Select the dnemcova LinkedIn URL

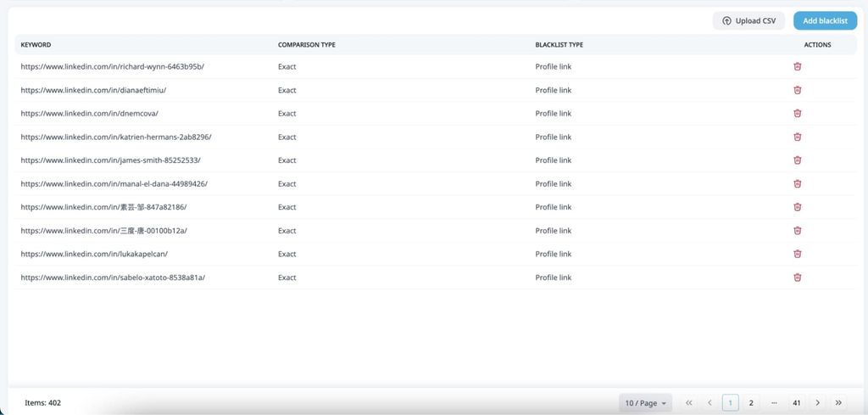coord(90,113)
